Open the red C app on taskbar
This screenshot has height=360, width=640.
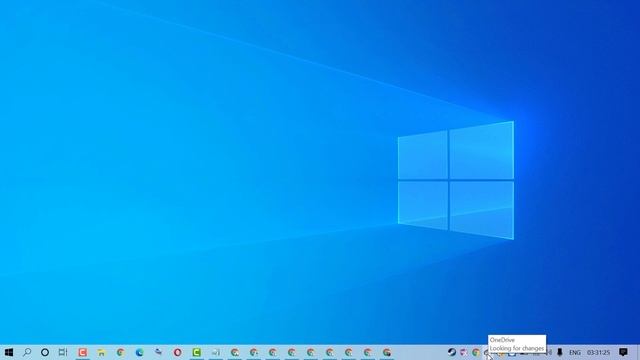pos(82,352)
